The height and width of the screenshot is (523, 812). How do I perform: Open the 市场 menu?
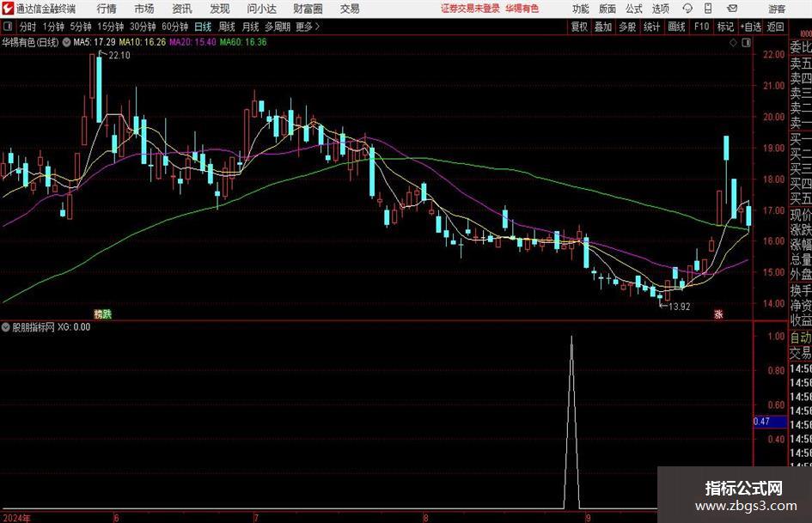coord(144,9)
